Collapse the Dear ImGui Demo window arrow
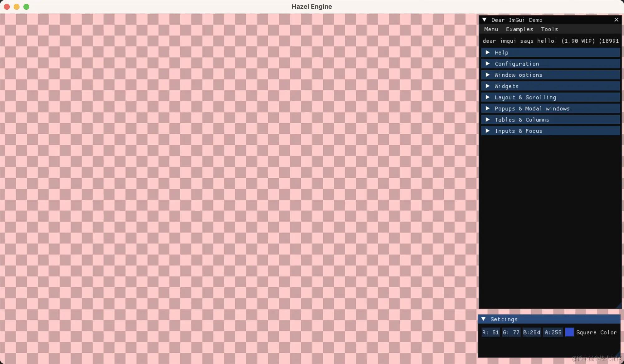Screen dimensions: 624x364 [484, 20]
